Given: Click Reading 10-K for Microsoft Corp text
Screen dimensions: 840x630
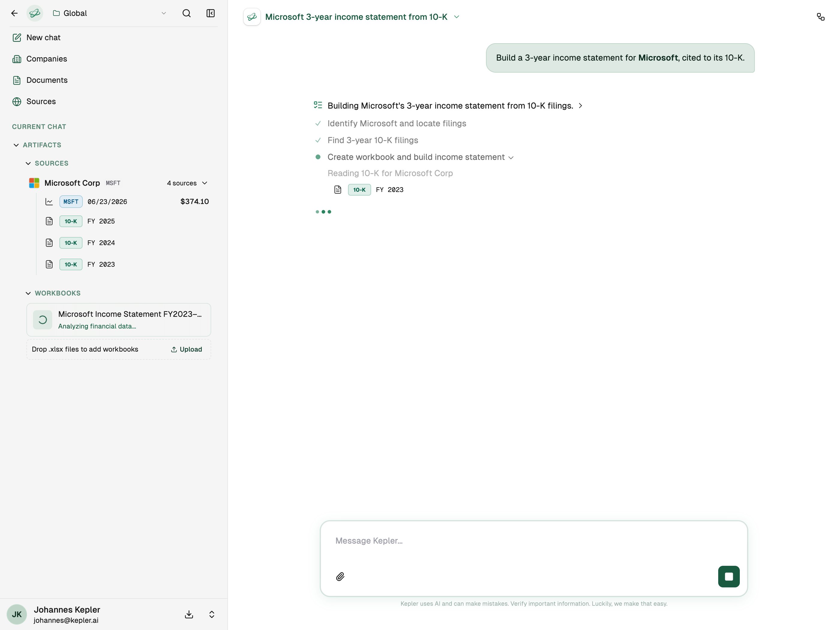Looking at the screenshot, I should coord(390,173).
